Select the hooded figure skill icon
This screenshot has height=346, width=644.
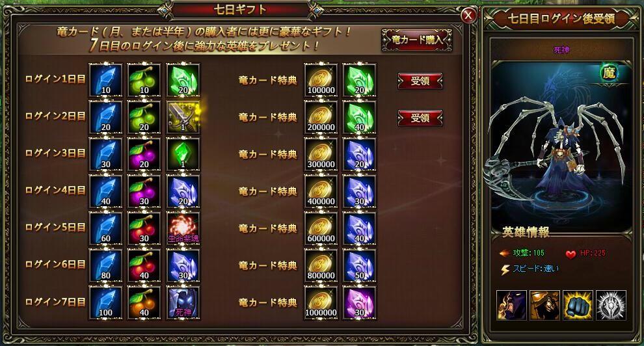point(544,305)
